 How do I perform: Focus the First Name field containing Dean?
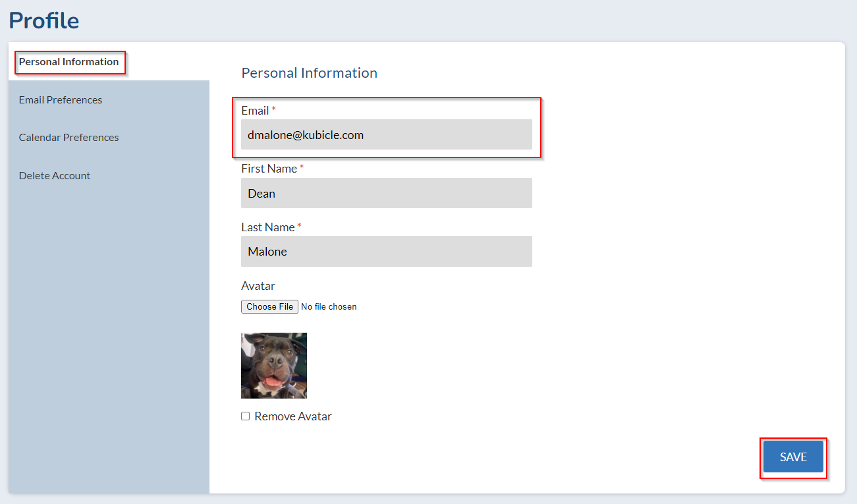tap(387, 193)
